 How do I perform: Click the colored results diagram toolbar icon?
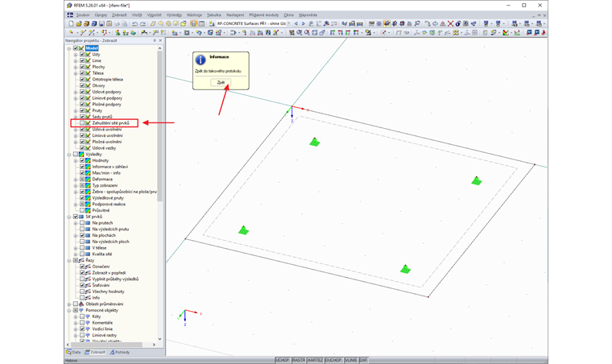507,33
